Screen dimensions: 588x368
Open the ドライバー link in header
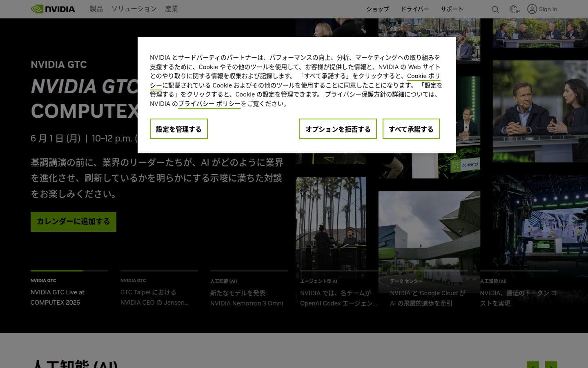pos(415,9)
